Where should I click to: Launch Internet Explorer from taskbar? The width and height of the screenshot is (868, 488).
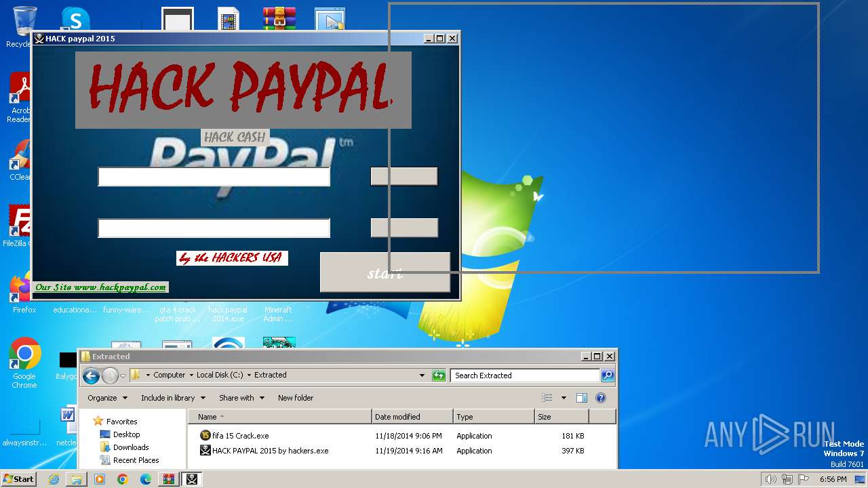tap(54, 479)
